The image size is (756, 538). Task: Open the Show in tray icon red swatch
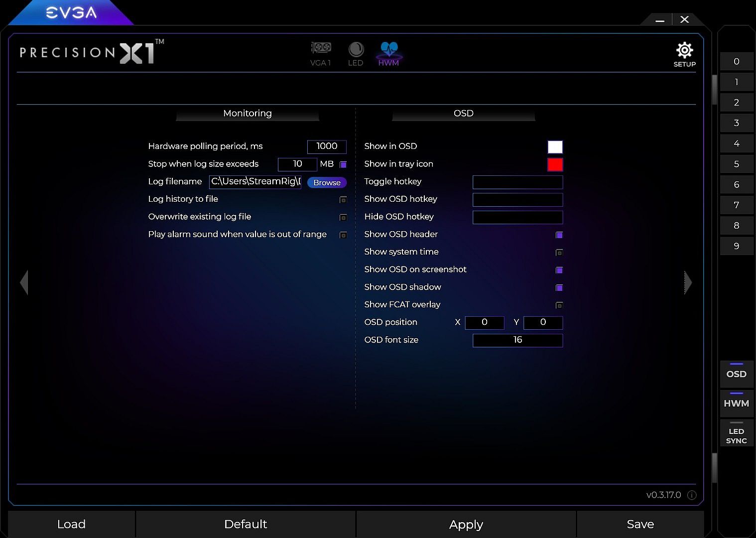coord(555,164)
